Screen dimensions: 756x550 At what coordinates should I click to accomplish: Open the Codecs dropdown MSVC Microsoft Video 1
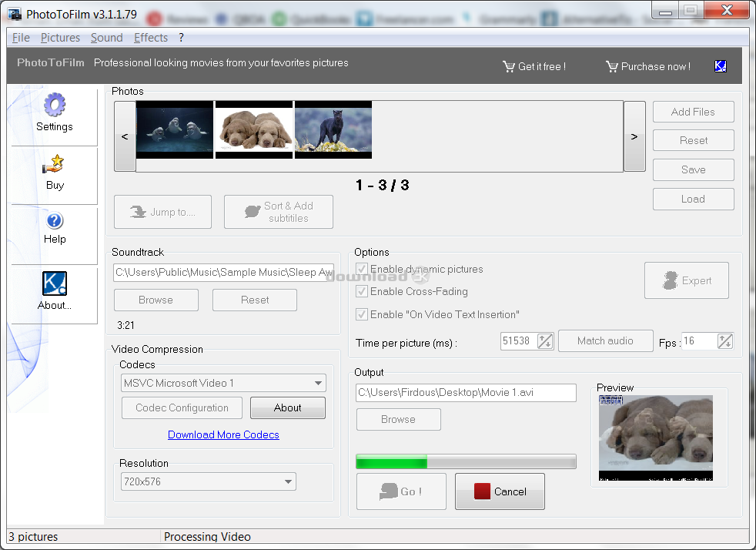(223, 383)
